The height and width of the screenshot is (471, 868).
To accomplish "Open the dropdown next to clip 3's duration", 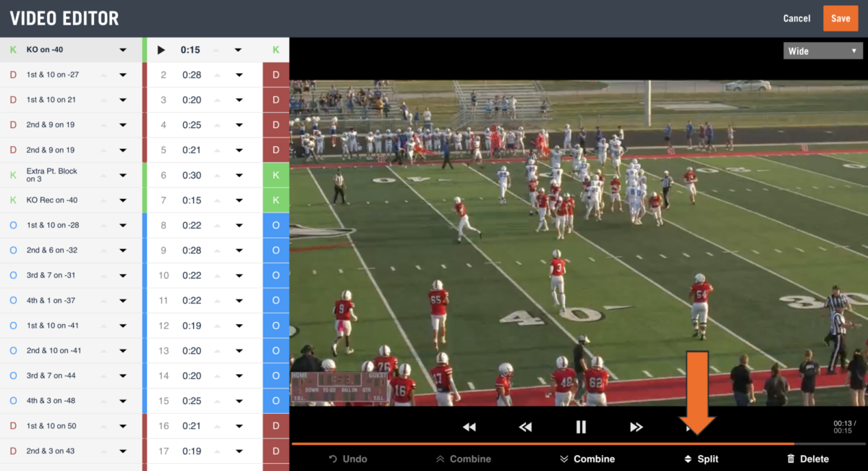I will point(238,99).
